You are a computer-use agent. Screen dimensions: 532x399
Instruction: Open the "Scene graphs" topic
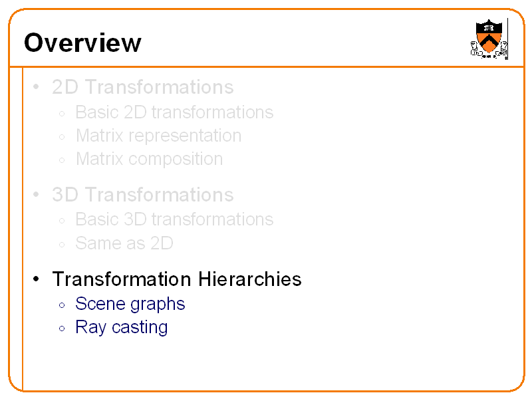130,304
